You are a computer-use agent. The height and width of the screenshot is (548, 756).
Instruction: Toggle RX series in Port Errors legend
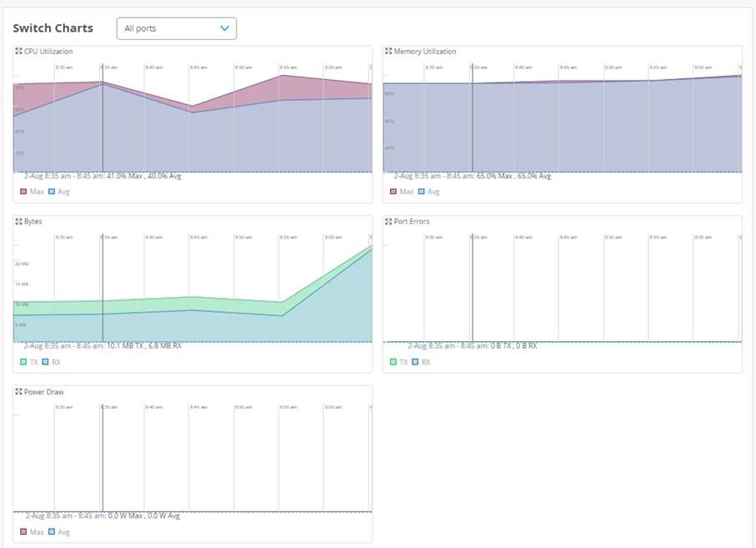tap(420, 362)
